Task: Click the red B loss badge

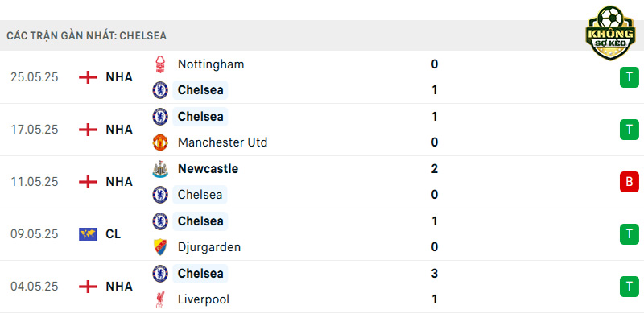Action: point(630,182)
